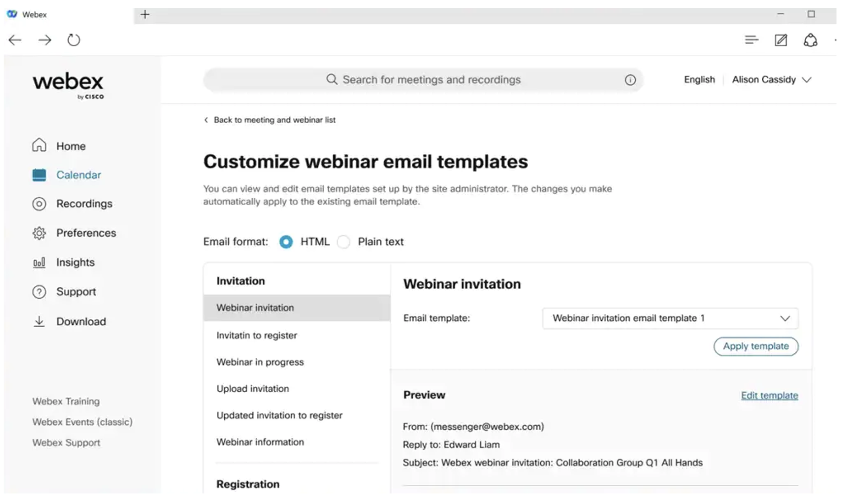
Task: Select the Home house icon
Action: 39,145
